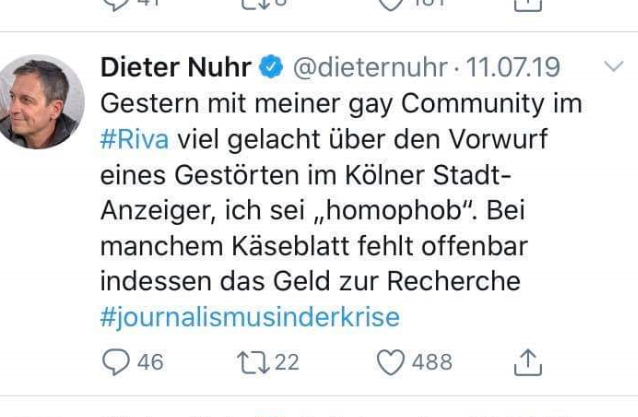Retweet Dieter Nuhr's tweet via the arrows icon
The width and height of the screenshot is (638, 417).
pos(254,361)
